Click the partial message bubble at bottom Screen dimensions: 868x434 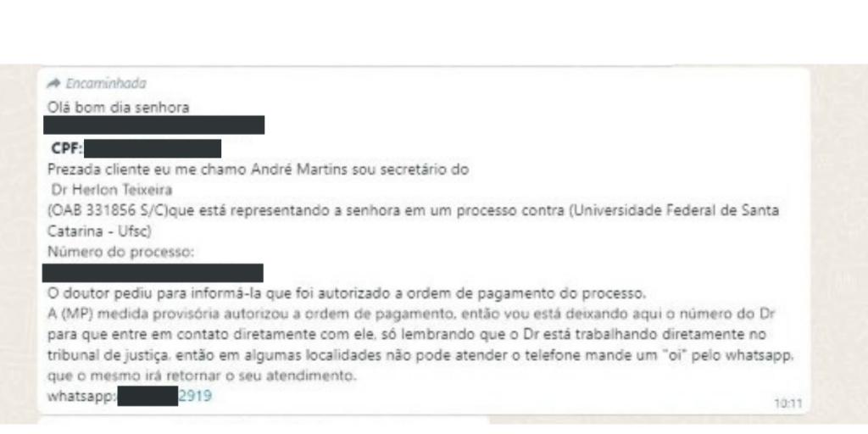click(x=263, y=420)
